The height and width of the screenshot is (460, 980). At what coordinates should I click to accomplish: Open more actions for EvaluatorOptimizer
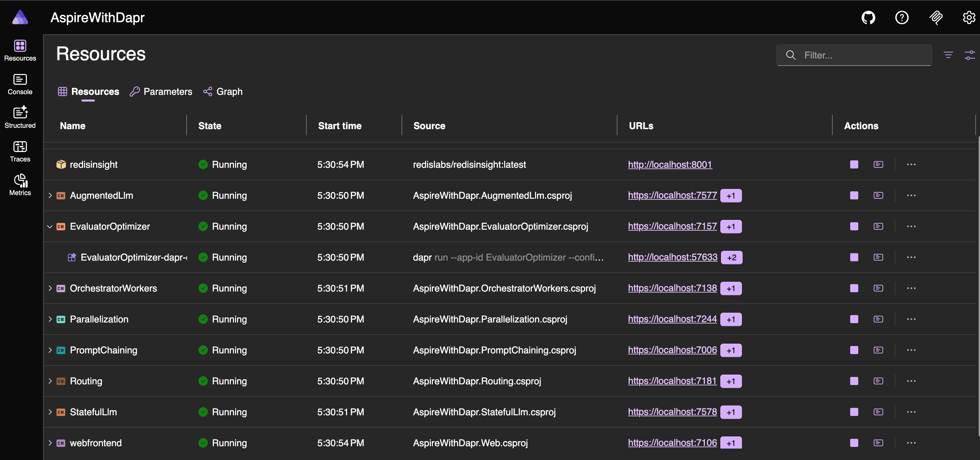(x=911, y=226)
